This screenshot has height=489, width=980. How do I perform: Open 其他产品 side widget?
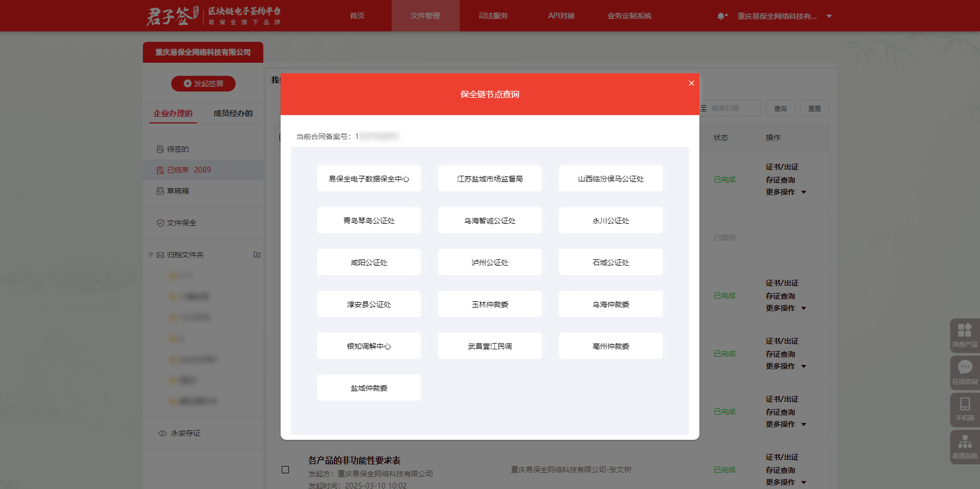[965, 335]
